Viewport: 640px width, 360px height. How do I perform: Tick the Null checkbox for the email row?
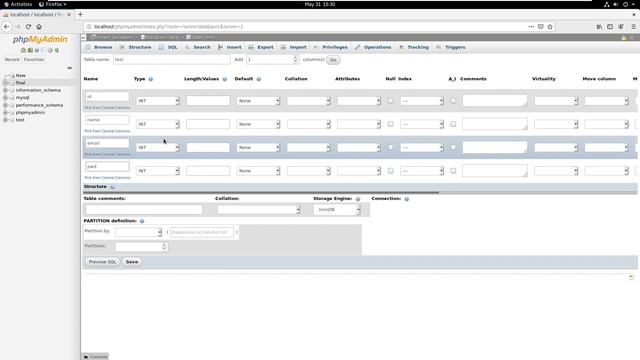(391, 147)
